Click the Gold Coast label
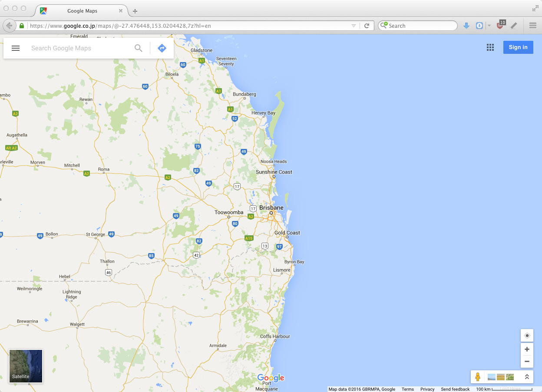The height and width of the screenshot is (392, 542). (287, 233)
